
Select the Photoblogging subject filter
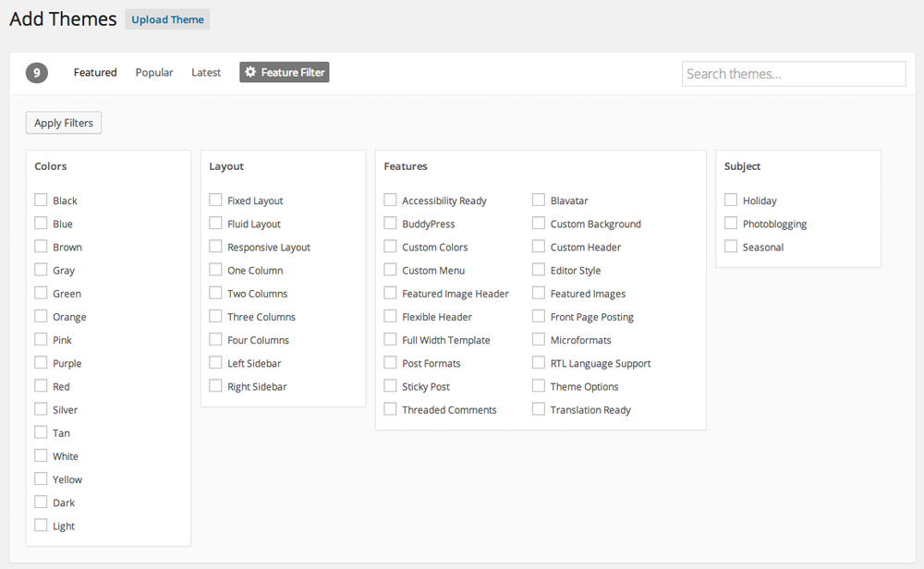(x=730, y=223)
